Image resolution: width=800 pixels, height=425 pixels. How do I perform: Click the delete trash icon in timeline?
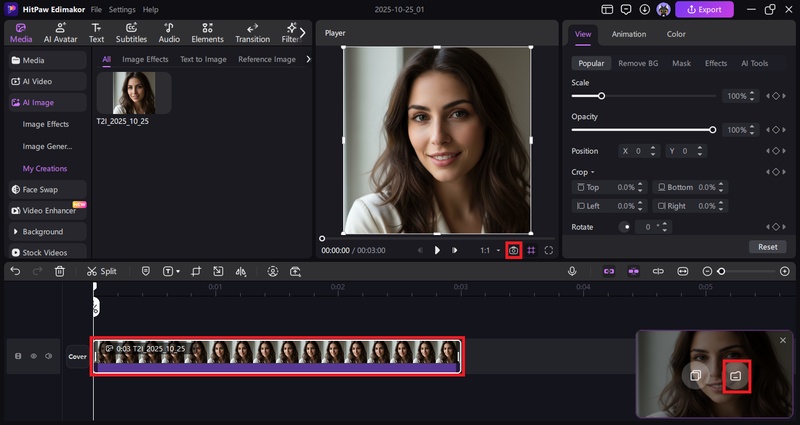pyautogui.click(x=60, y=271)
